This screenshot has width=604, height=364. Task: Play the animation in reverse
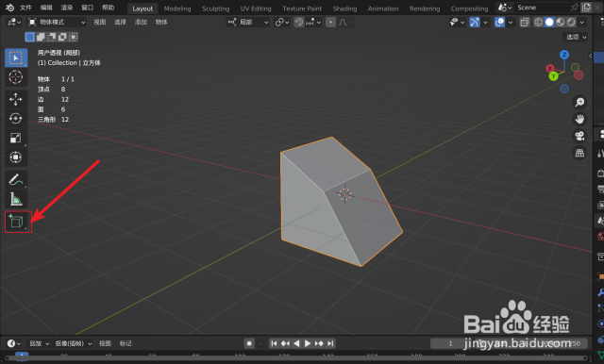coord(296,343)
